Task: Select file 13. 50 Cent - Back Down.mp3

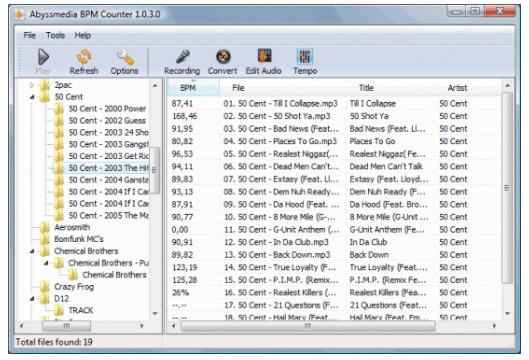Action: 277,255
